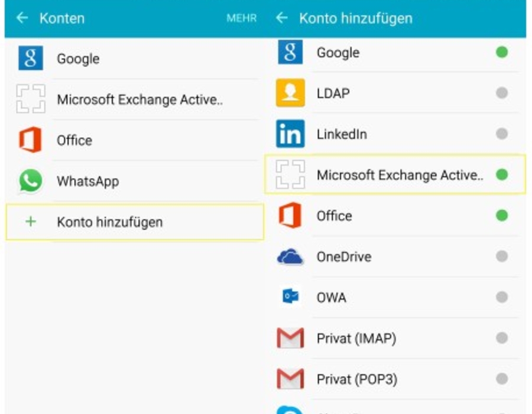Screen dimensions: 532x414
Task: Open Google account in Konten list
Action: [x=135, y=59]
